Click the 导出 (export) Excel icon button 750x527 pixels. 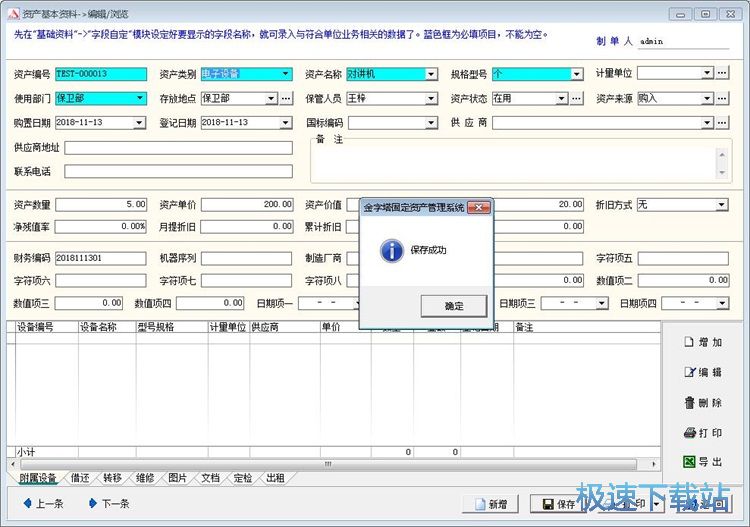tap(702, 462)
